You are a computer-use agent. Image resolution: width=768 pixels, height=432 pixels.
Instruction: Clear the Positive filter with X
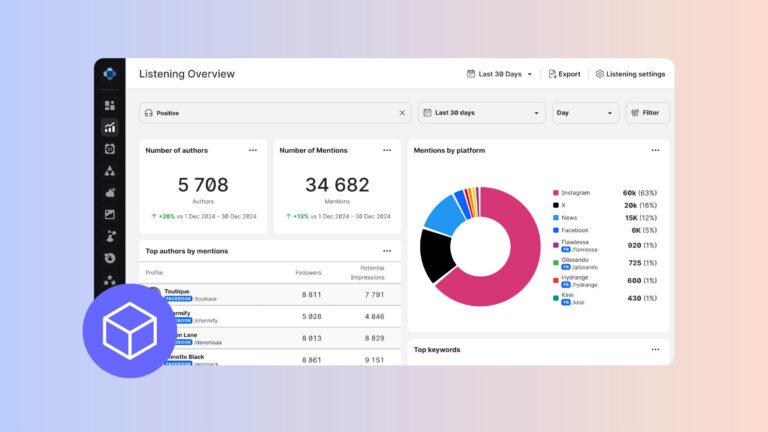click(x=402, y=113)
